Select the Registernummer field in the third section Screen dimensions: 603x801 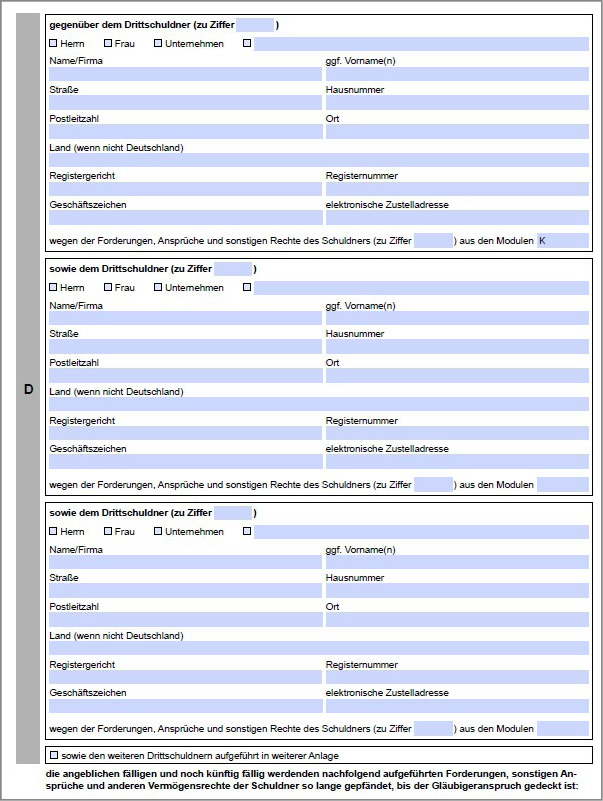pyautogui.click(x=457, y=678)
